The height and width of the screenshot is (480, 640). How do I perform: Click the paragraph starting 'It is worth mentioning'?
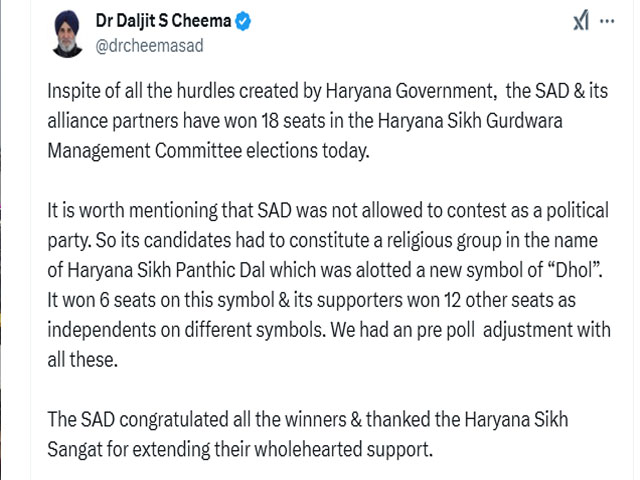pos(329,285)
